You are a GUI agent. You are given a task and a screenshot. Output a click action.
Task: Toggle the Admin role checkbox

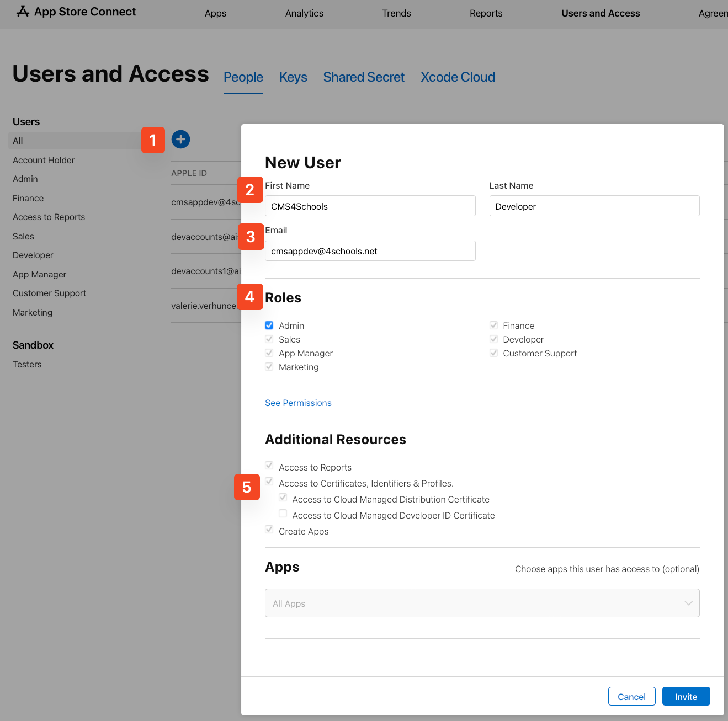click(269, 325)
